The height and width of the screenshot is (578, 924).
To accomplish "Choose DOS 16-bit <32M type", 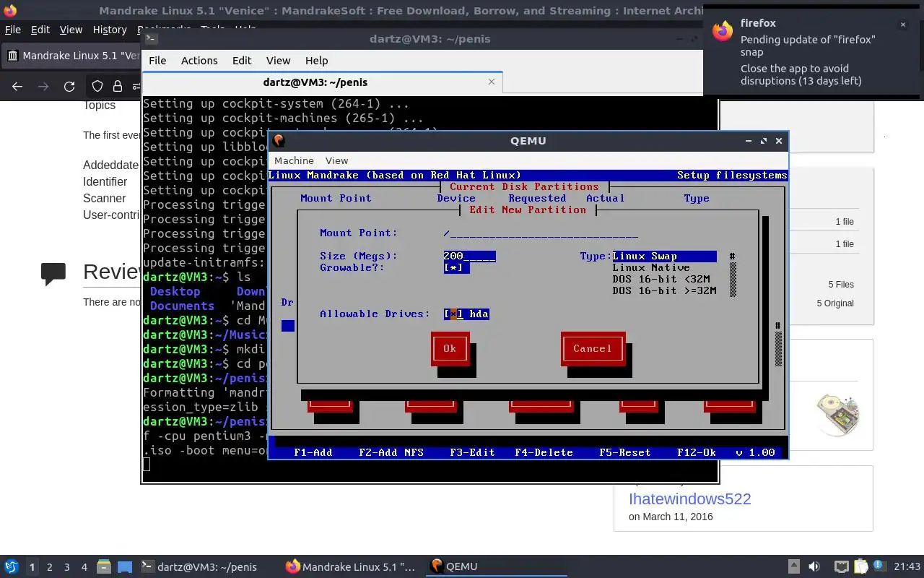I will click(x=661, y=279).
